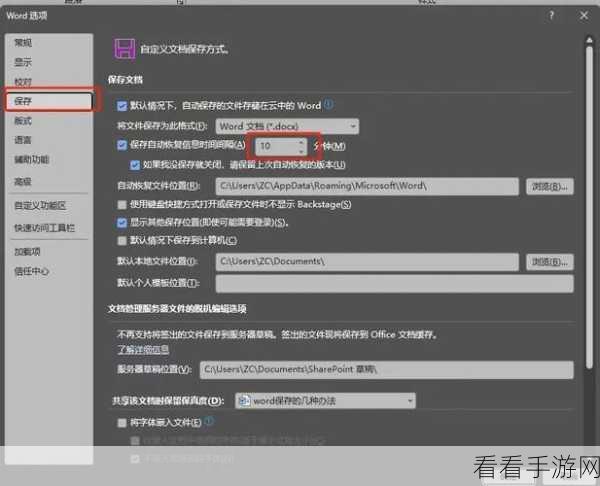Enable 将字体嵌入文件 checkbox
Image resolution: width=600 pixels, height=486 pixels.
[x=122, y=422]
